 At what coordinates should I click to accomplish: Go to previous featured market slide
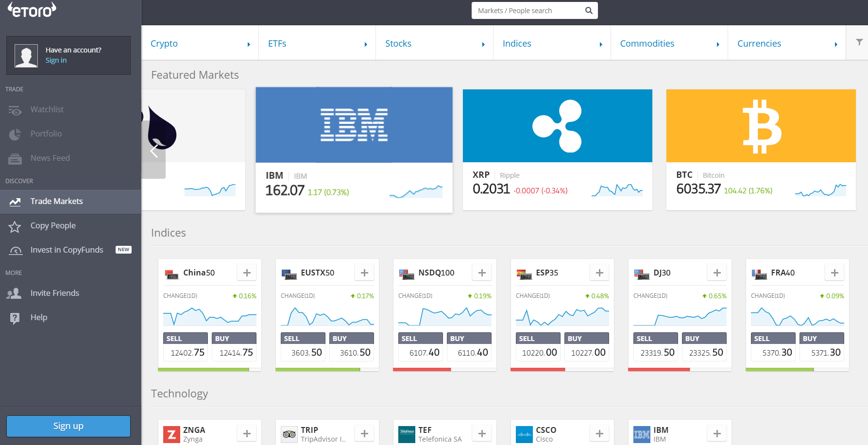pos(153,151)
